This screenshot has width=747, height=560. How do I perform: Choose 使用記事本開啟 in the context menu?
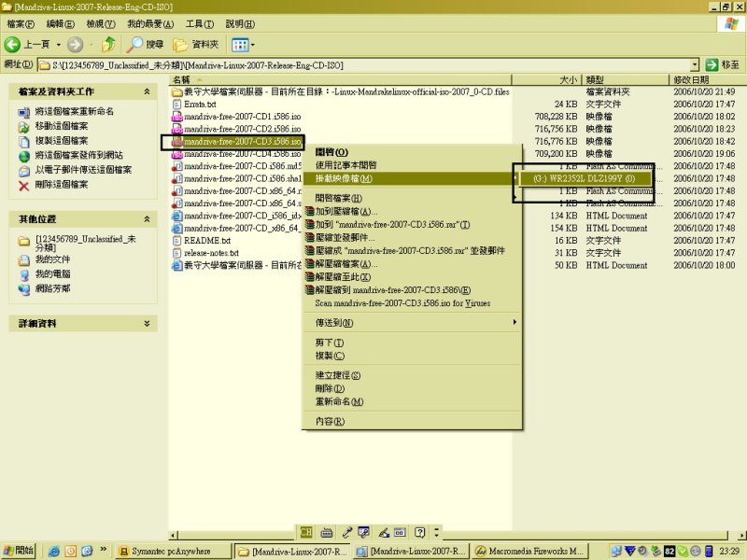coord(413,165)
